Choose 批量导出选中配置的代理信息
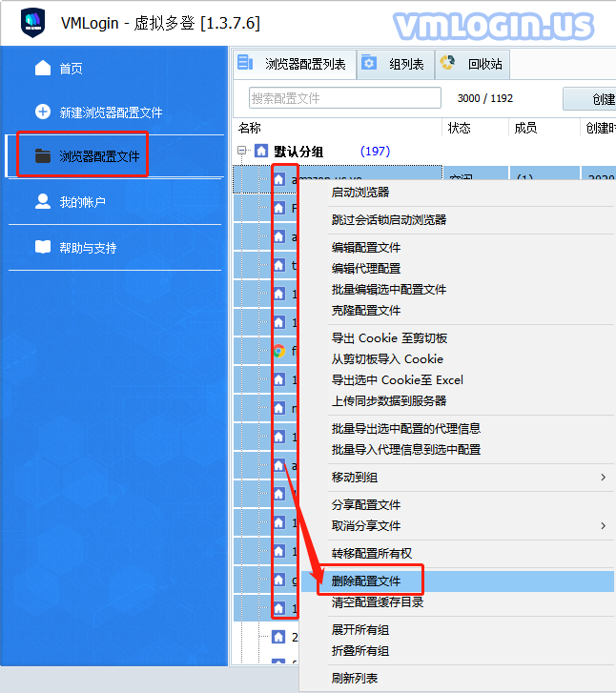The height and width of the screenshot is (693, 616). point(406,428)
